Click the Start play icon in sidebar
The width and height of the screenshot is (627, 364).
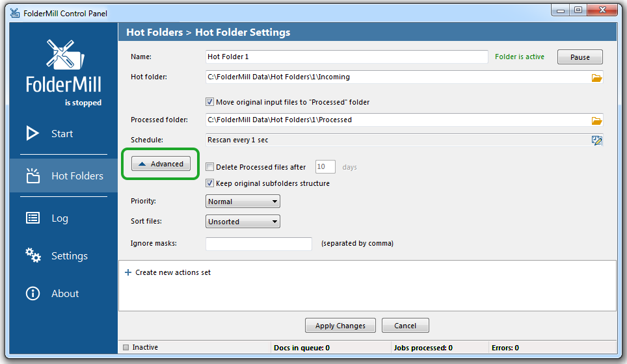33,133
